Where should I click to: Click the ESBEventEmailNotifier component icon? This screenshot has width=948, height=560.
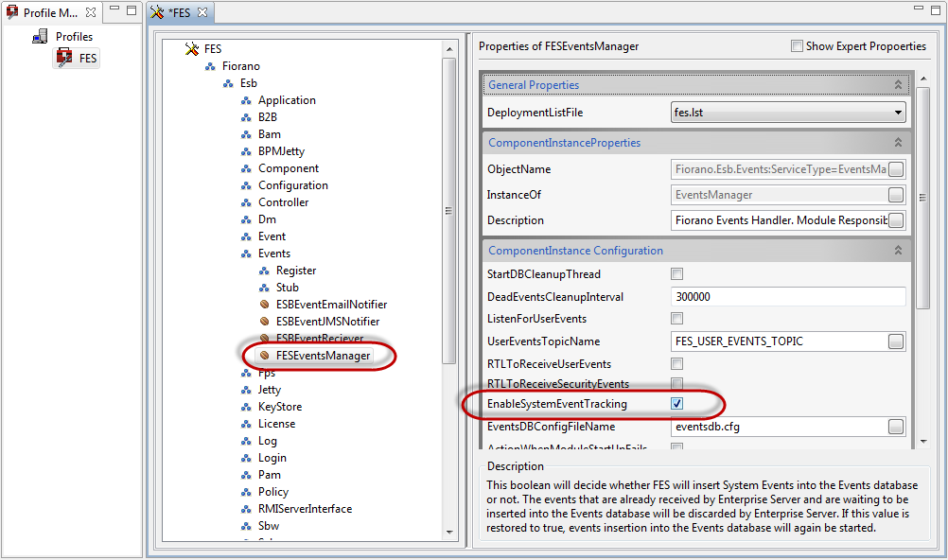pyautogui.click(x=264, y=305)
